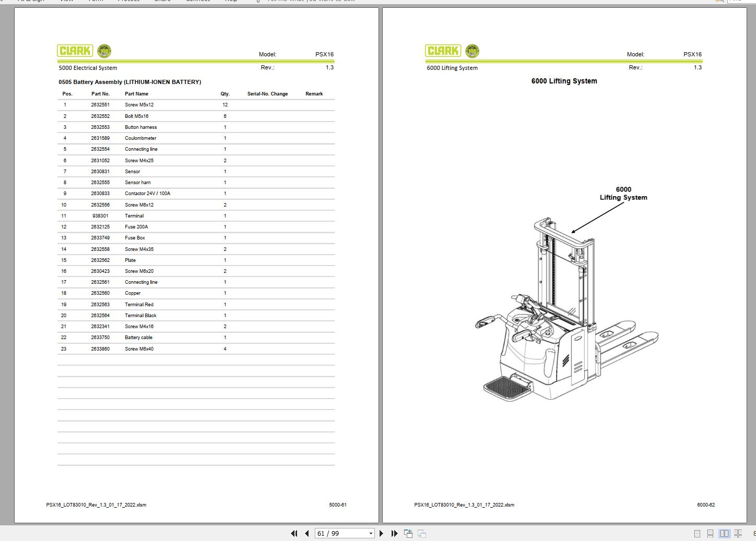This screenshot has height=541, width=756.
Task: Click the 'Part Name' column header
Action: click(136, 94)
